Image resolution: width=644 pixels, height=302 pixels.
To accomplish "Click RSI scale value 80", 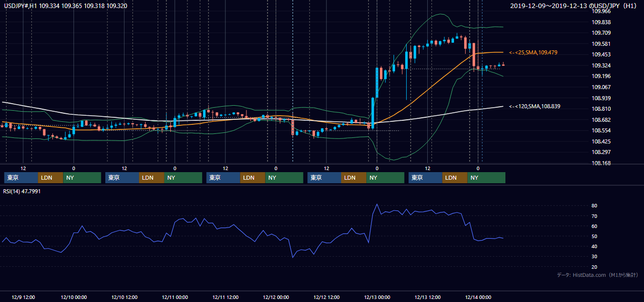I will [x=595, y=206].
